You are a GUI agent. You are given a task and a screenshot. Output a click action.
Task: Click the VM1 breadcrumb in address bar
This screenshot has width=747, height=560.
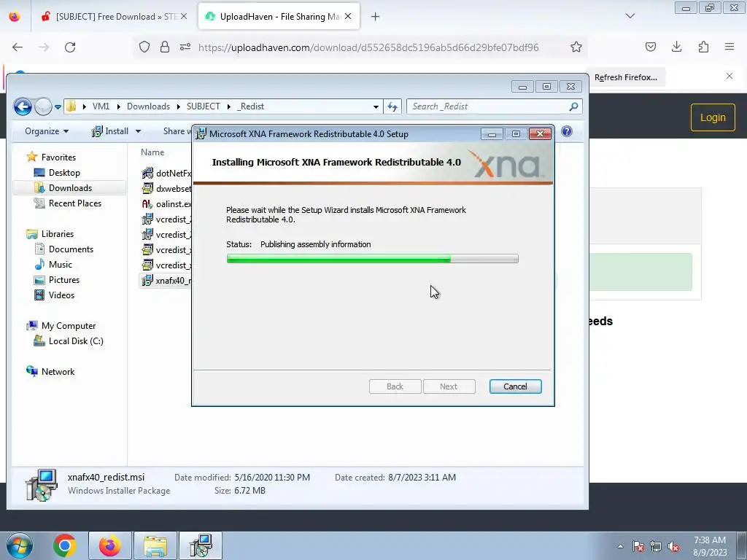click(x=101, y=106)
